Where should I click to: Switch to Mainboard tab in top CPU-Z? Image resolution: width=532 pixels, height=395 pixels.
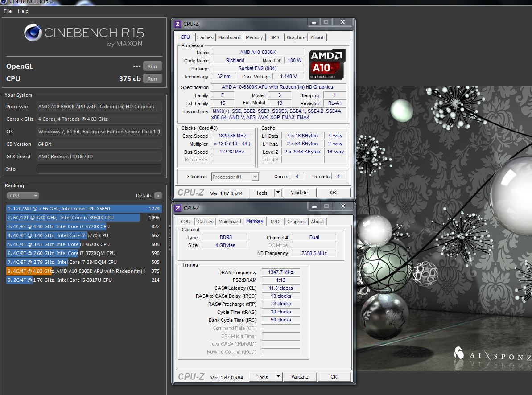click(x=229, y=37)
